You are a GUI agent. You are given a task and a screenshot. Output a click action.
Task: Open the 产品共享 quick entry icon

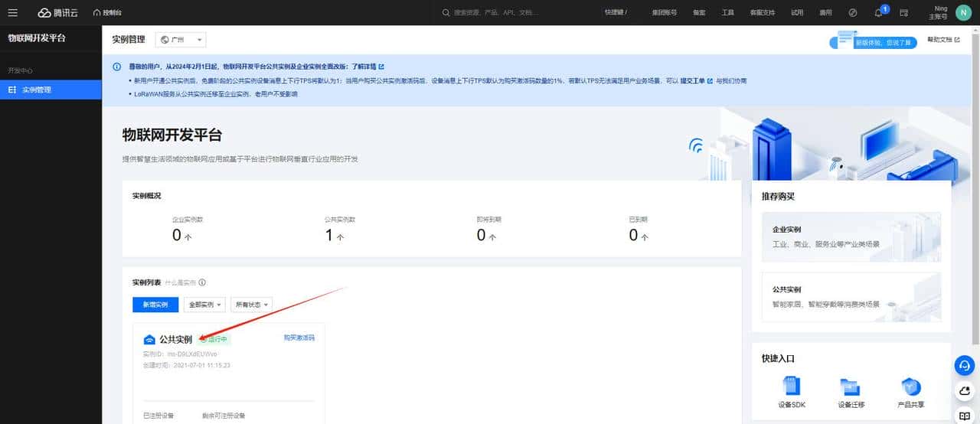tap(910, 386)
